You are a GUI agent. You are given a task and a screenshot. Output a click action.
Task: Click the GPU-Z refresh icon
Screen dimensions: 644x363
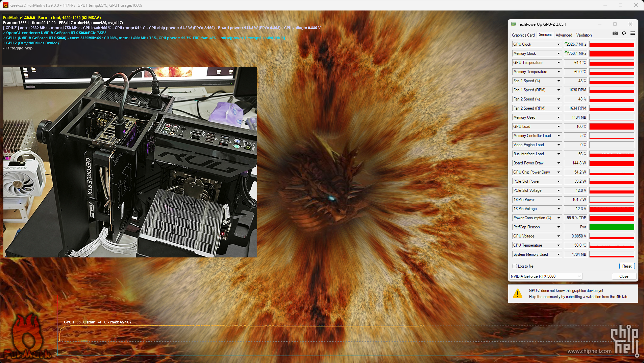[x=624, y=33]
